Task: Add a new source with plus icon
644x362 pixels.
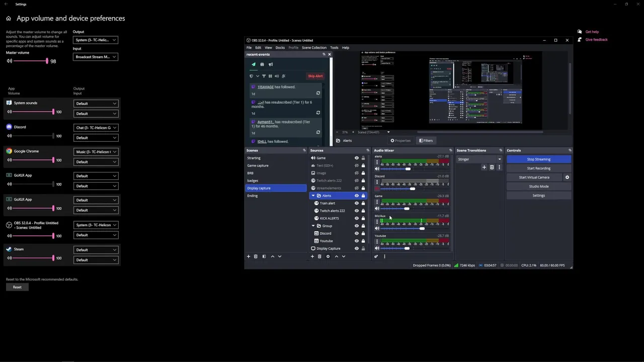Action: [x=312, y=256]
